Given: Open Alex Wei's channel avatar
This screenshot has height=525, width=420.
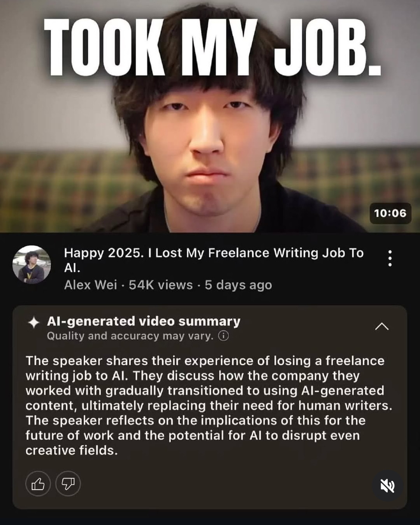Looking at the screenshot, I should pos(32,264).
